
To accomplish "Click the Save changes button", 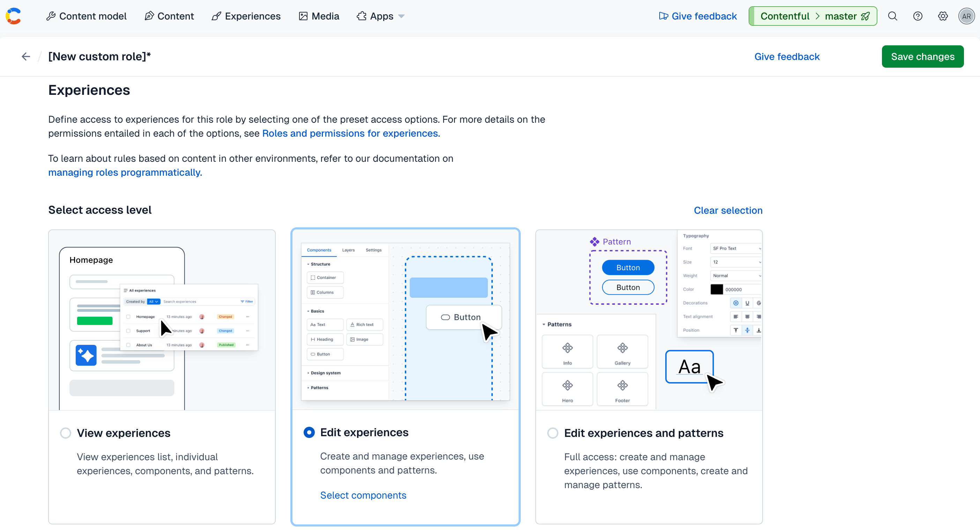I will pyautogui.click(x=922, y=56).
